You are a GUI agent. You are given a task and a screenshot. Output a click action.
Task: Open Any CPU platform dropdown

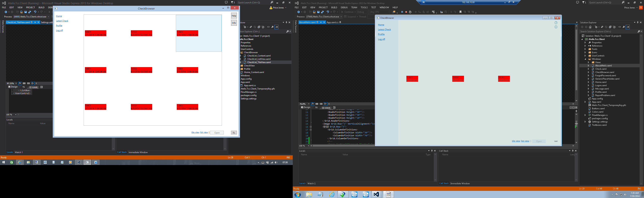(380, 12)
